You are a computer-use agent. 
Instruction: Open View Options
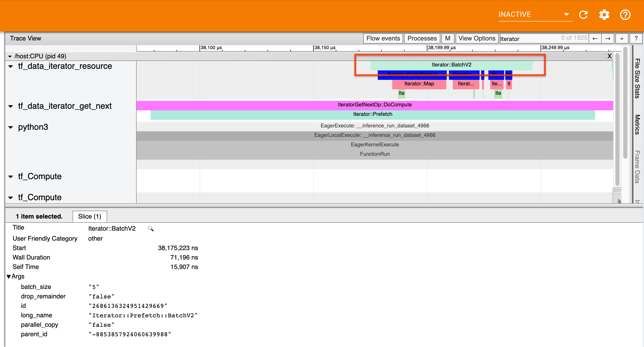[477, 38]
